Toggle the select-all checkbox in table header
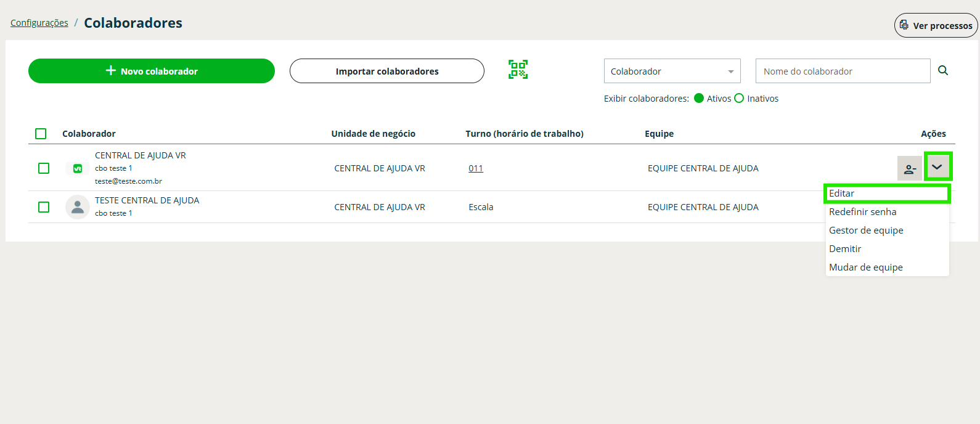 (41, 134)
